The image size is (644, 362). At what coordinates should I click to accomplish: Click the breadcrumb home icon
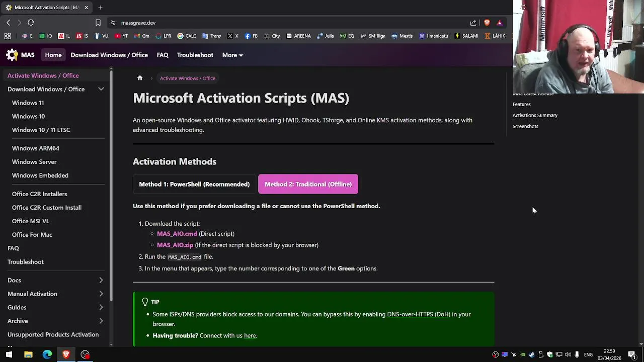click(140, 78)
